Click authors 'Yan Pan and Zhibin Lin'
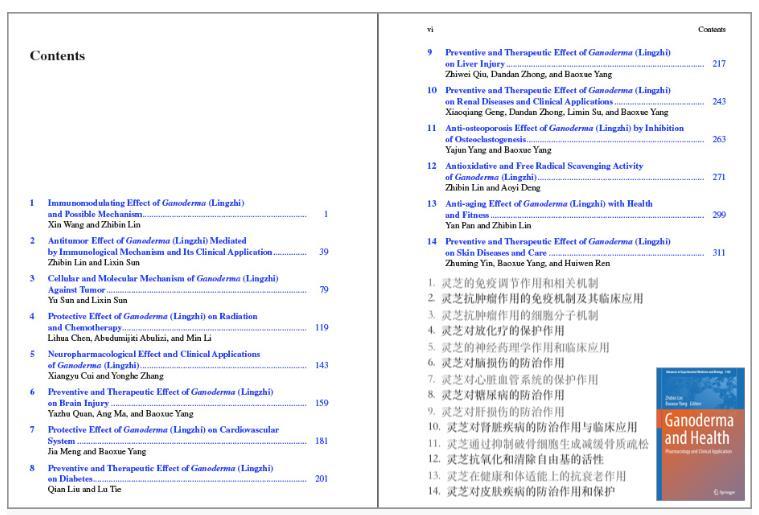Viewport: 759px width, 515px height. (x=488, y=225)
